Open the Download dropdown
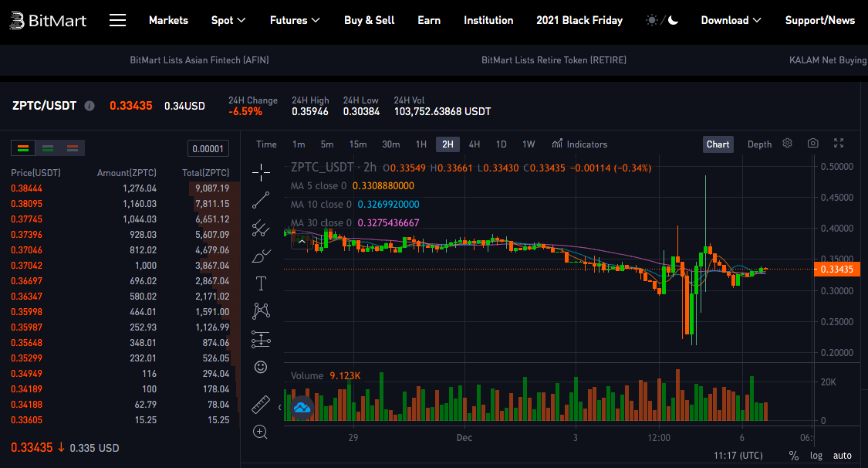Viewport: 868px width, 468px height. tap(731, 20)
